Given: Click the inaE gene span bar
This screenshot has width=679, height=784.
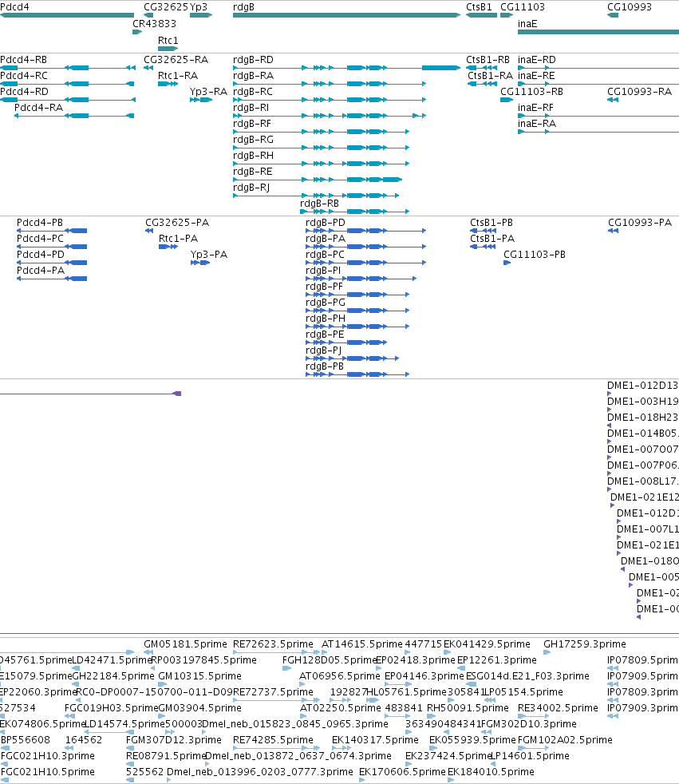Looking at the screenshot, I should coord(598,32).
